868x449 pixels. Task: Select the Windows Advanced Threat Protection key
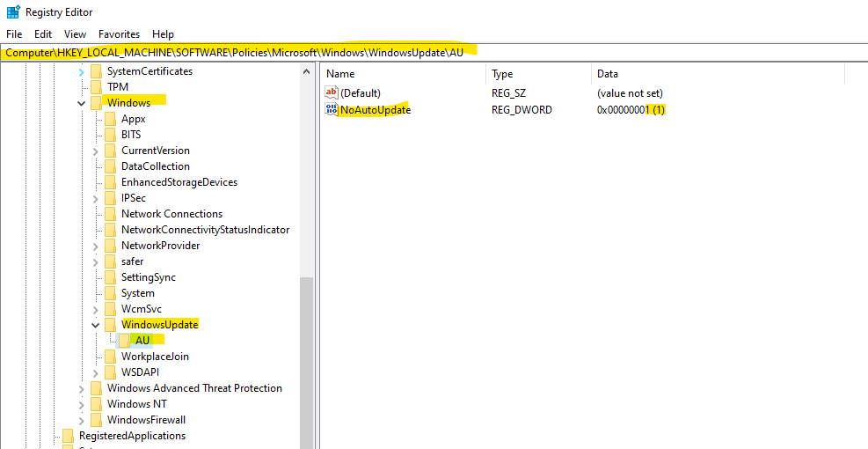point(194,388)
